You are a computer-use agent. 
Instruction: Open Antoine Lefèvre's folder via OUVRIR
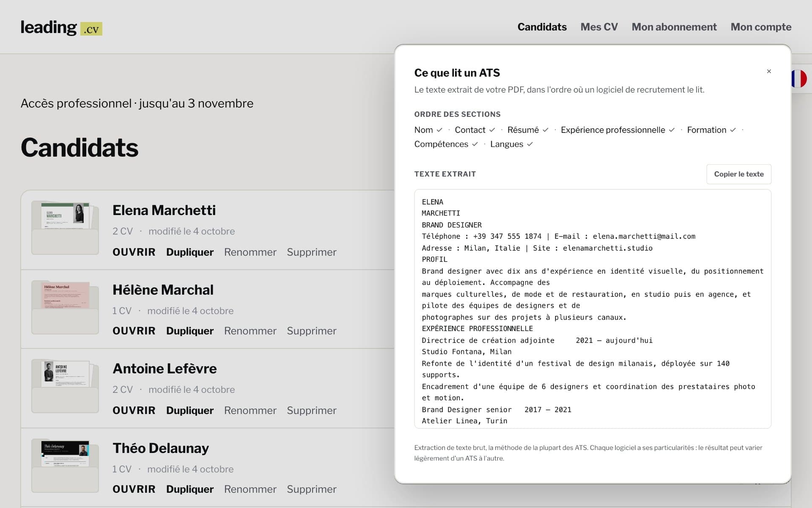tap(134, 410)
